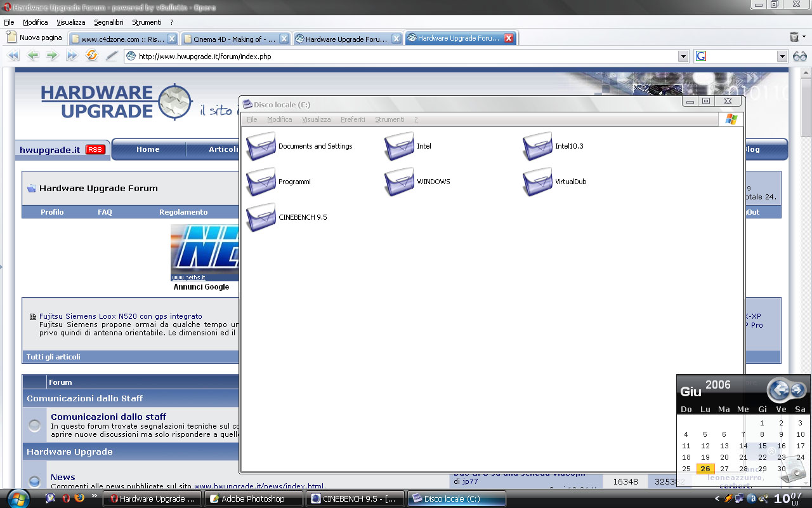Open Opera's Strumenti menu

pyautogui.click(x=147, y=22)
